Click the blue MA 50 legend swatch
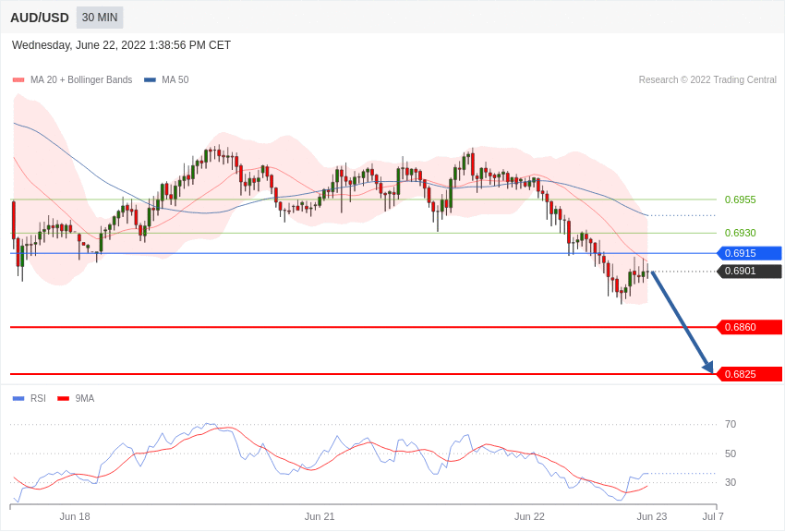This screenshot has width=785, height=532. point(150,80)
